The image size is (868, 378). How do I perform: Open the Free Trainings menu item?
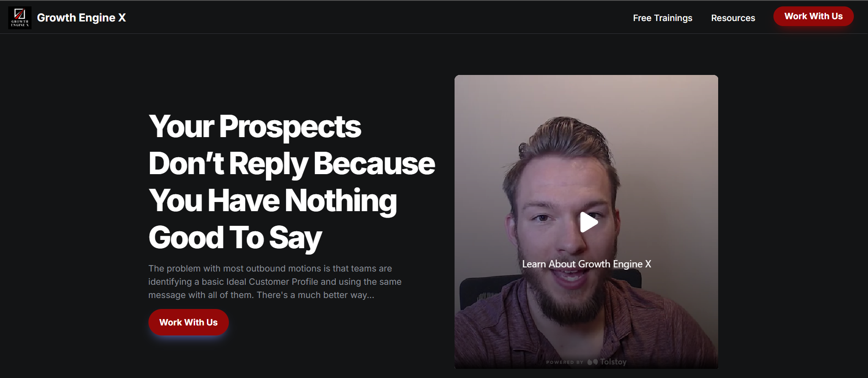point(662,18)
